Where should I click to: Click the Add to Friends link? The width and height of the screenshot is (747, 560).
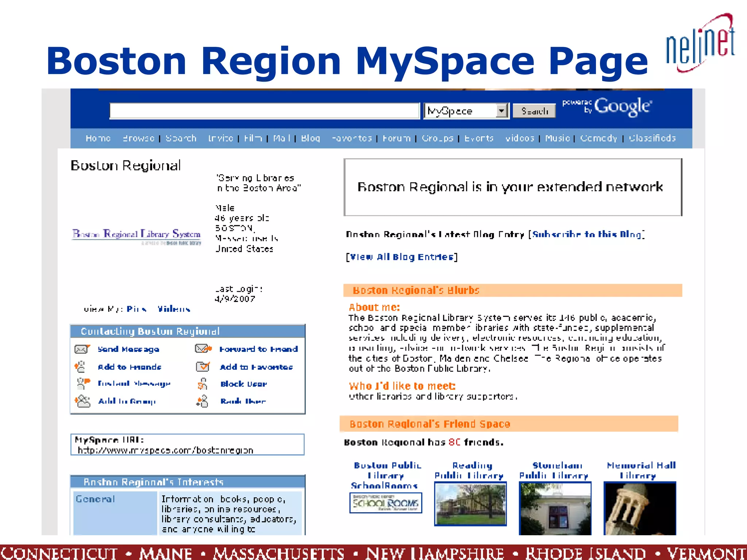point(129,367)
